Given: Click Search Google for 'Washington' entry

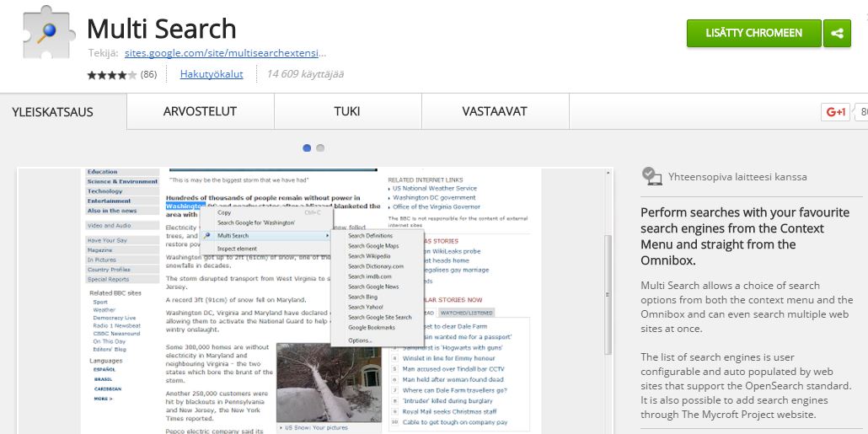Looking at the screenshot, I should tap(255, 222).
